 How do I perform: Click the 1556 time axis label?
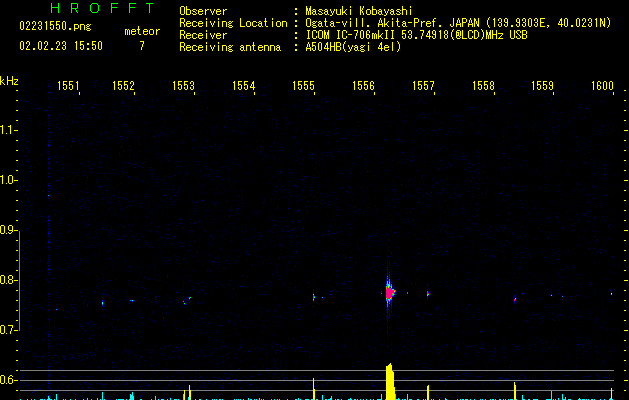pyautogui.click(x=363, y=86)
